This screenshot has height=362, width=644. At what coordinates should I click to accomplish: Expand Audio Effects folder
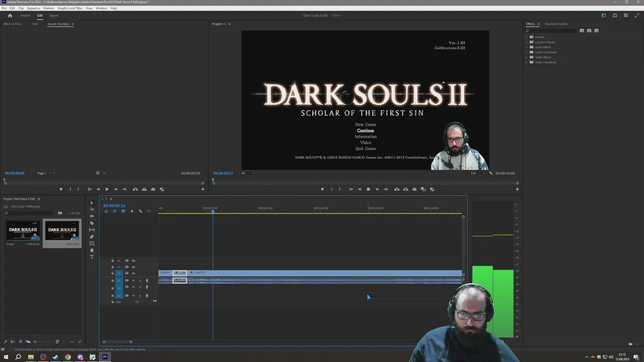[527, 47]
